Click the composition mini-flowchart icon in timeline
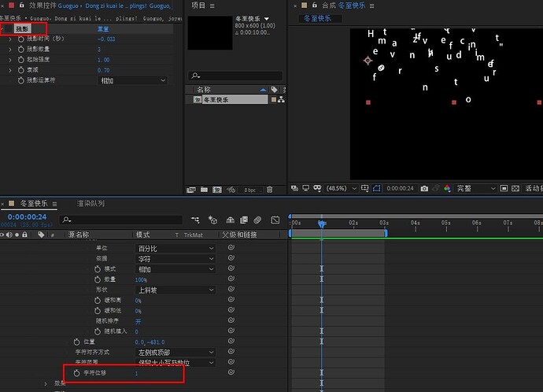This screenshot has width=543, height=392. (195, 220)
